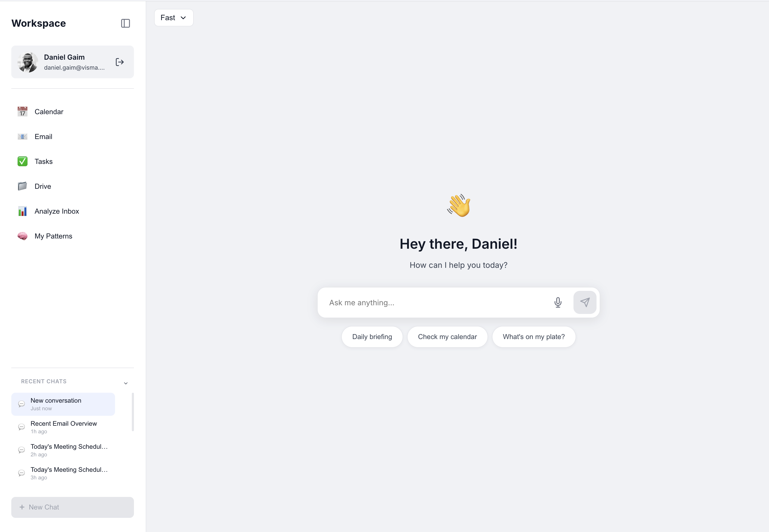769x532 pixels.
Task: Click Check my calendar suggestion
Action: pyautogui.click(x=447, y=337)
